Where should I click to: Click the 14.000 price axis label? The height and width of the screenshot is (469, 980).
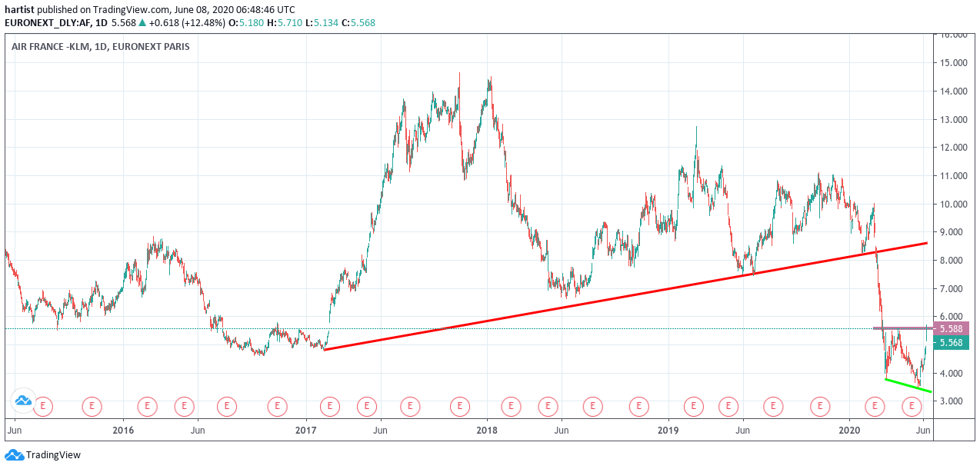[x=952, y=91]
